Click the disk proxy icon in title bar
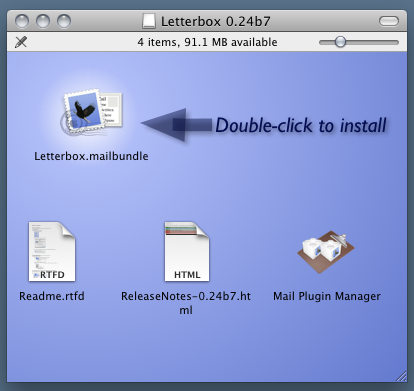Viewport: 414px width, 391px height. tap(149, 21)
